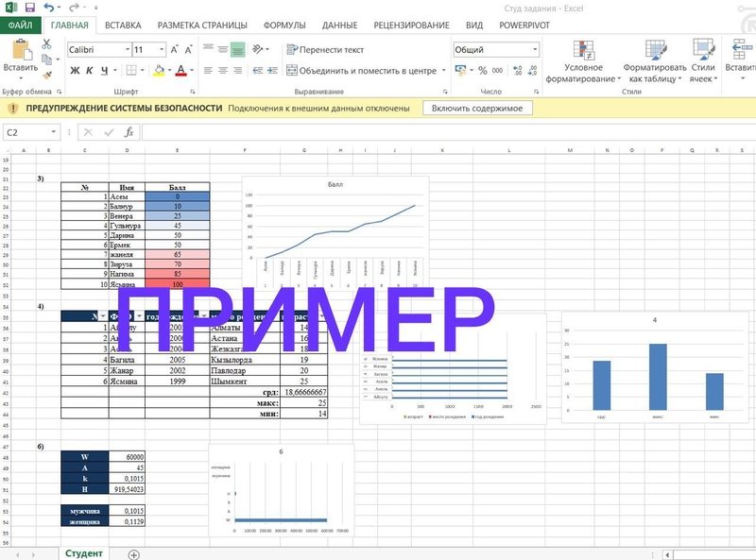Click the Percent style icon
This screenshot has width=756, height=560.
(483, 71)
